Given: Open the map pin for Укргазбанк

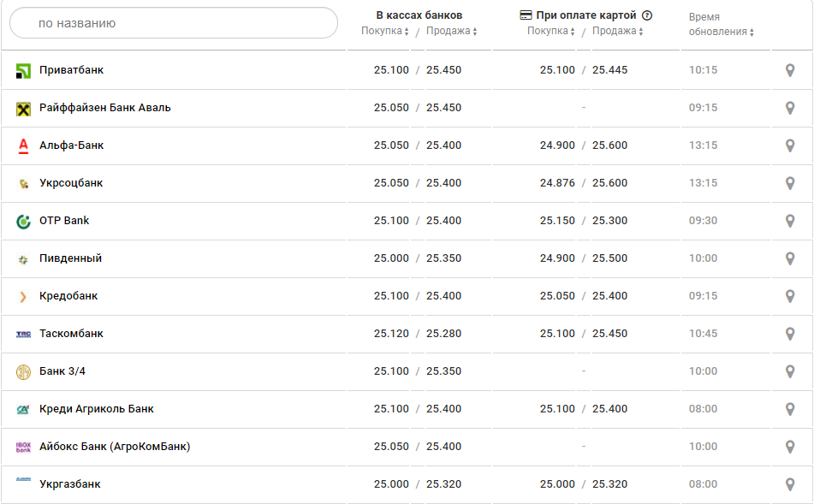Looking at the screenshot, I should pyautogui.click(x=790, y=484).
